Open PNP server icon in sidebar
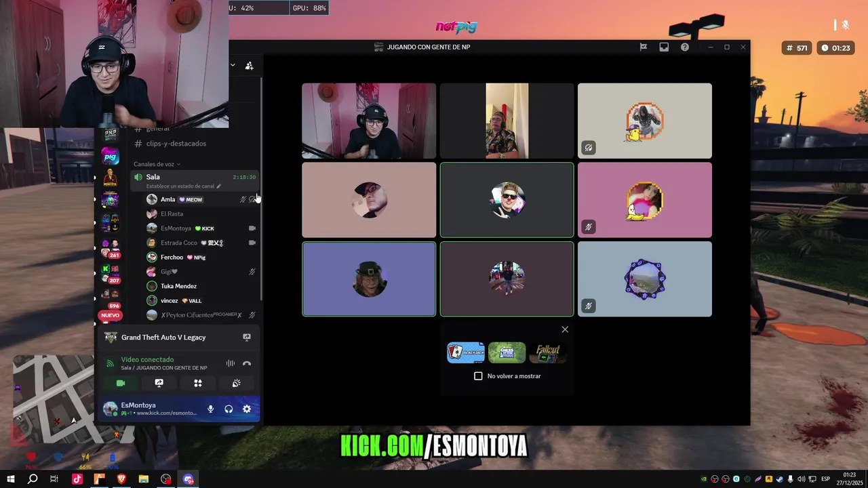Viewport: 868px width, 488px height. point(110,135)
